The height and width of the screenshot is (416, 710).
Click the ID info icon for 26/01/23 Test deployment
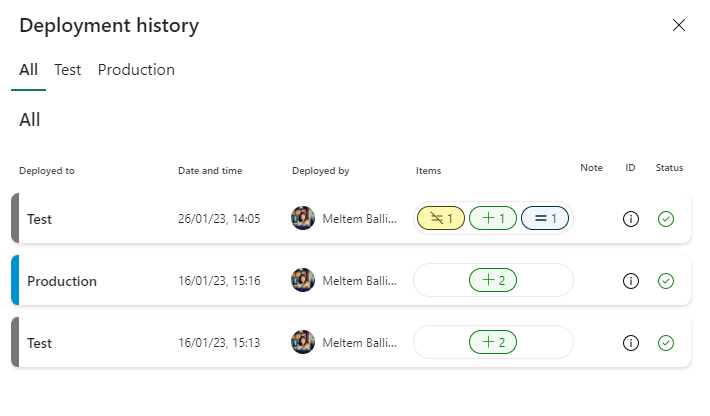point(630,219)
